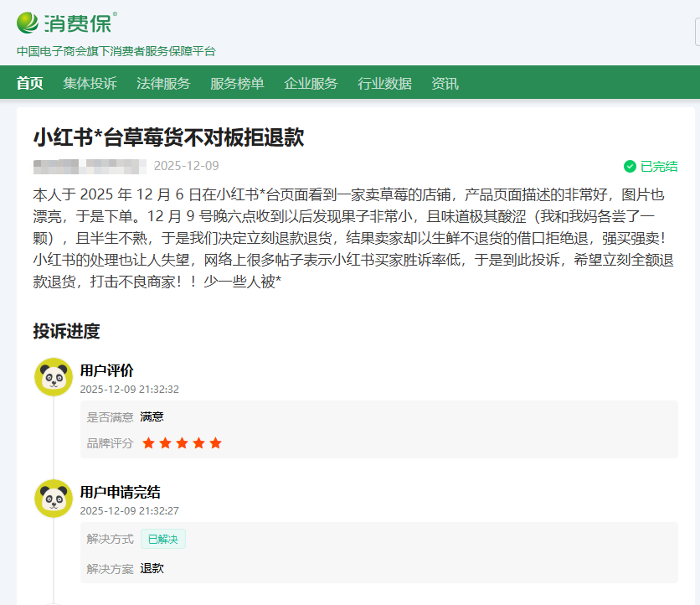The image size is (700, 605).
Task: Open the 企业服务 navigation item
Action: (311, 83)
